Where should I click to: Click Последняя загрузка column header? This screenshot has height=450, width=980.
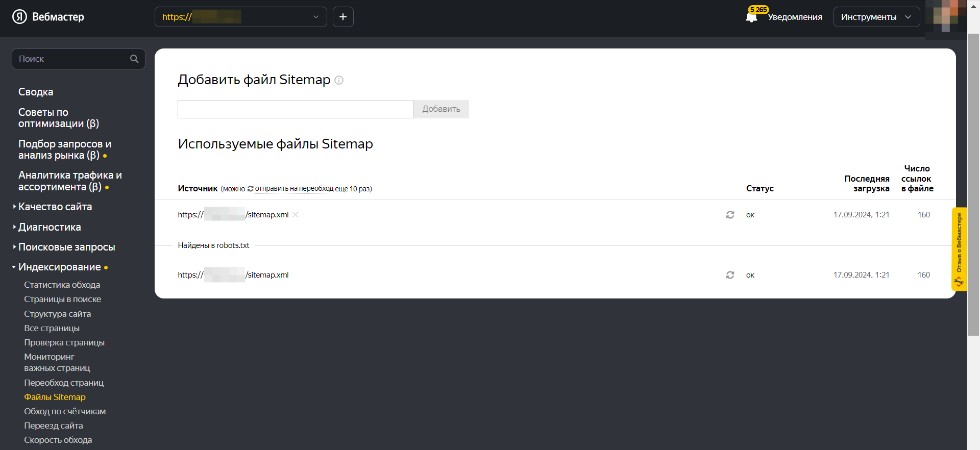click(x=867, y=184)
